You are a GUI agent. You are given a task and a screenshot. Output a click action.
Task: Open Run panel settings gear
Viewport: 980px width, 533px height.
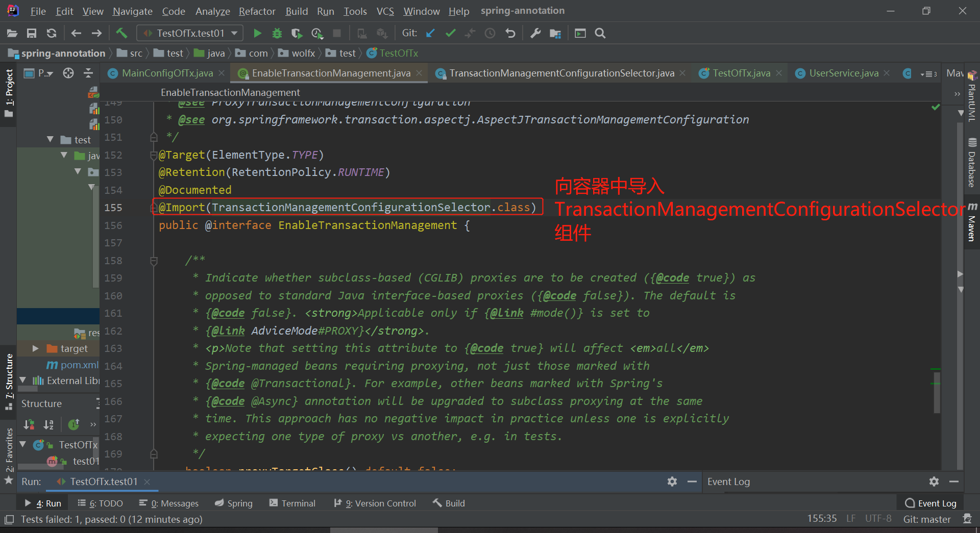click(672, 481)
